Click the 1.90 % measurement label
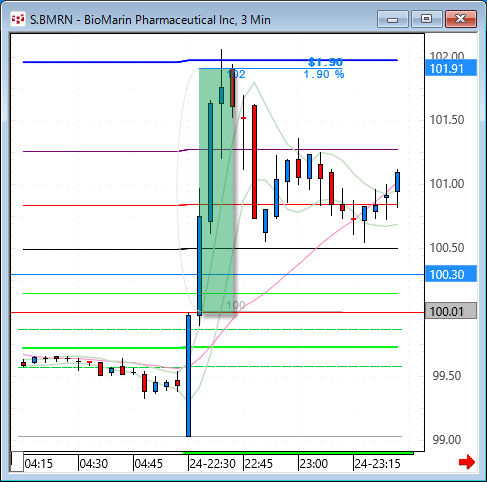Image resolution: width=487 pixels, height=482 pixels. tap(324, 74)
